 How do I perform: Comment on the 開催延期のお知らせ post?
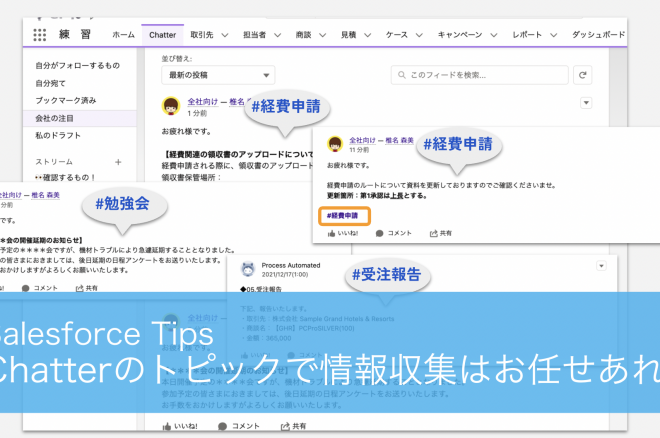(x=40, y=288)
